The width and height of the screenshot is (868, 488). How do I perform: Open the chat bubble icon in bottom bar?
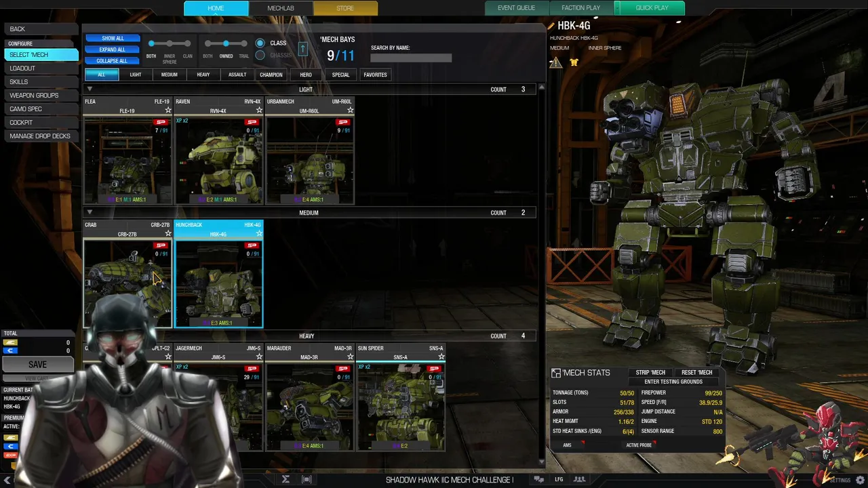tap(538, 479)
